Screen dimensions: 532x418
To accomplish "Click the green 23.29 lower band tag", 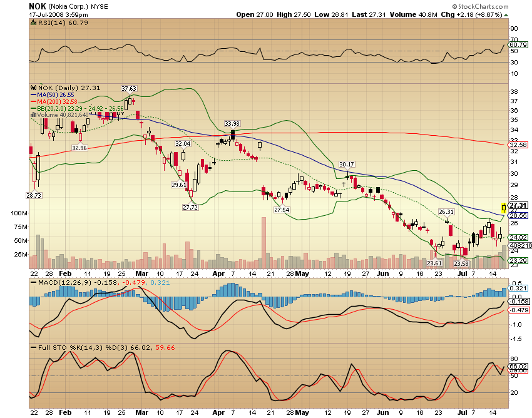I will (x=518, y=260).
